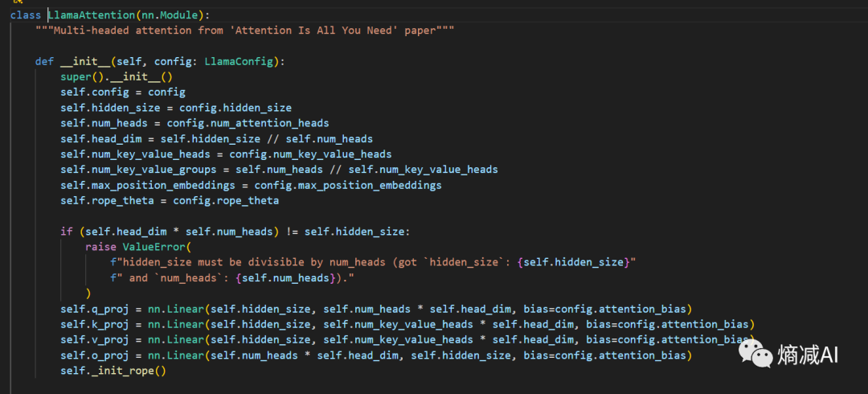The image size is (868, 394).
Task: Click the 'Attention Is All You Need' docstring
Action: click(x=244, y=31)
